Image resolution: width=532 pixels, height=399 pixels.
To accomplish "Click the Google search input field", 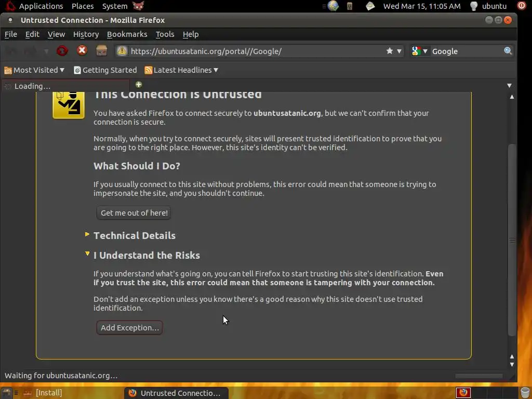I will pyautogui.click(x=467, y=51).
